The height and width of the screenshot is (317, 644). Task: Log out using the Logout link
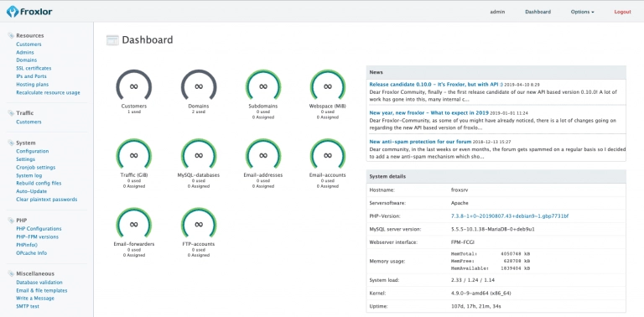[623, 12]
